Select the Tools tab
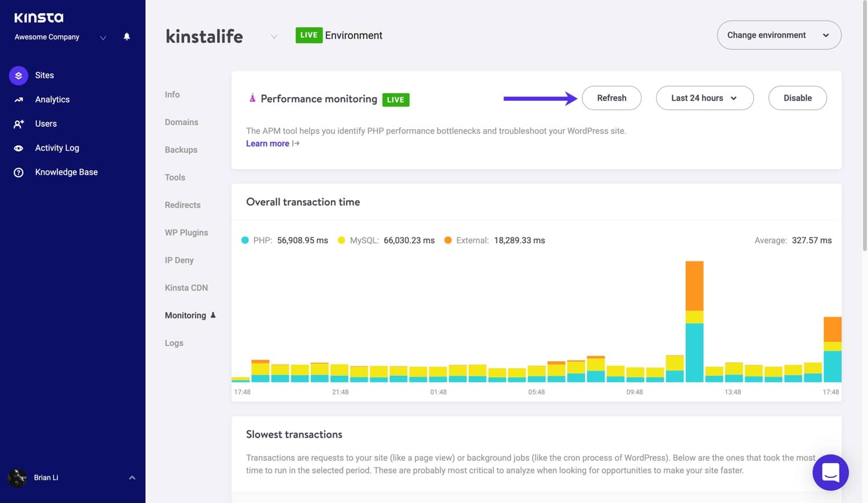Image resolution: width=868 pixels, height=503 pixels. [175, 178]
